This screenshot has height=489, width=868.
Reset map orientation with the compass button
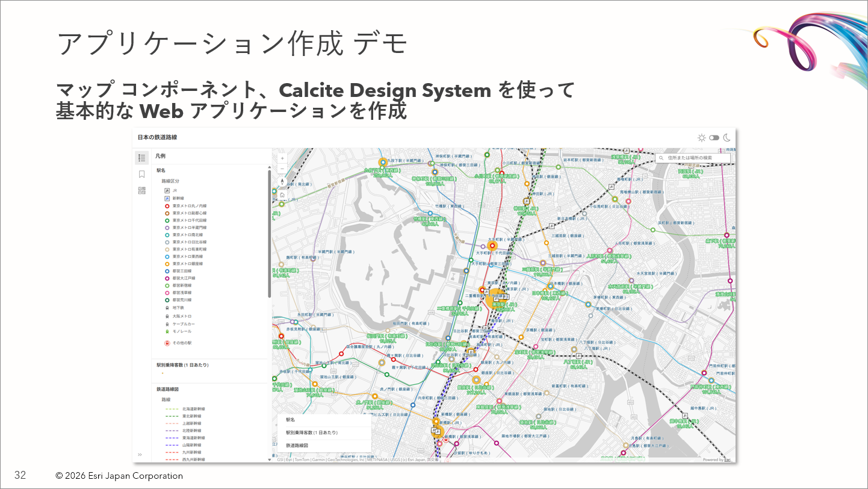click(282, 181)
